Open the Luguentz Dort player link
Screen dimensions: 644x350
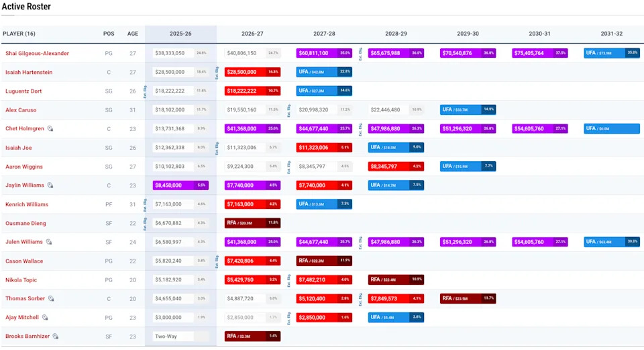click(23, 91)
